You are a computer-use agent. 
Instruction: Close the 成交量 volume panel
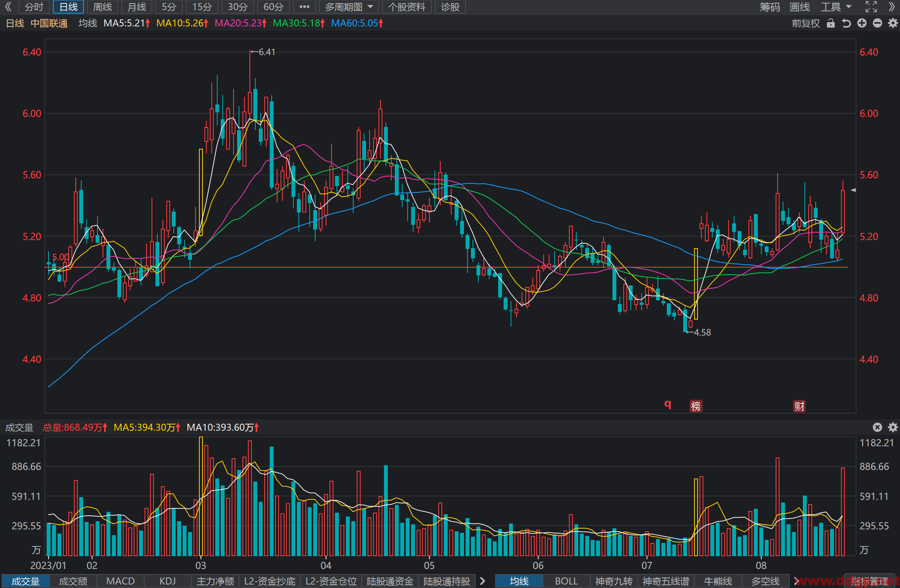pos(877,427)
